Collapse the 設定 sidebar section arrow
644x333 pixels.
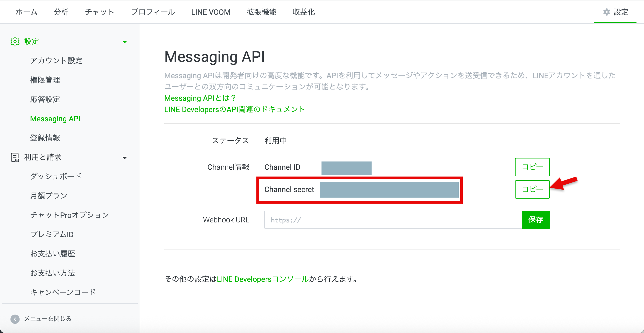pos(124,42)
